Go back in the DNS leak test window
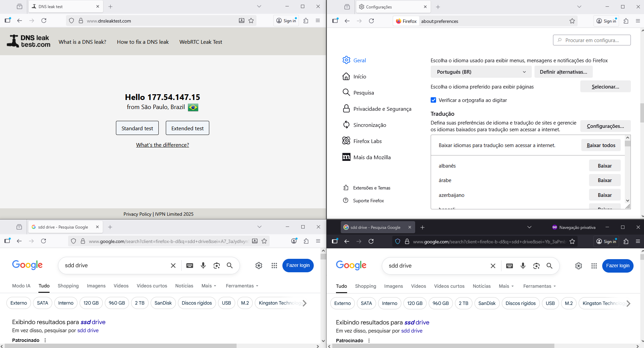The height and width of the screenshot is (348, 644). [x=20, y=21]
